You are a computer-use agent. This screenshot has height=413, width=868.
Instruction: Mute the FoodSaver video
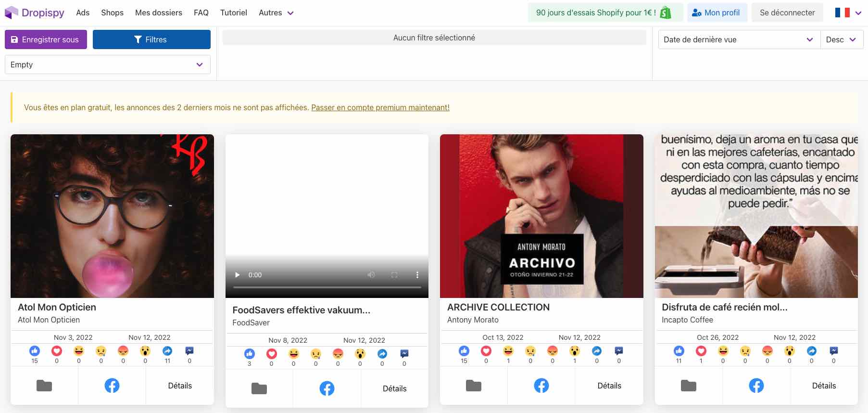[371, 275]
